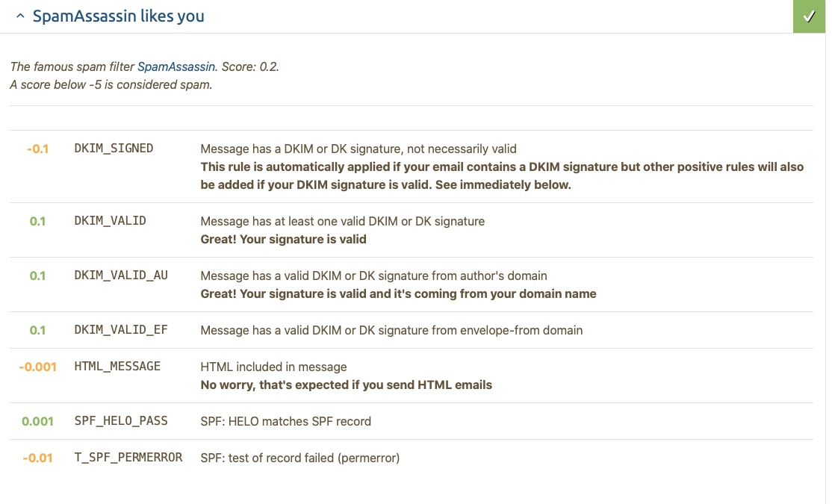Click the "Score: 0.2" summary text
832x504 pixels.
click(x=249, y=66)
